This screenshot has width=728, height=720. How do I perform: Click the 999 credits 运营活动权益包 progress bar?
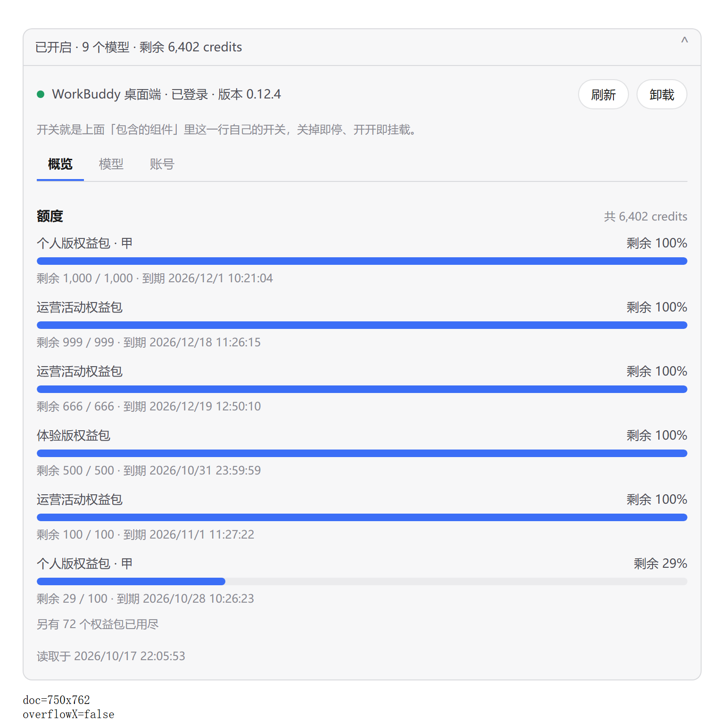[x=362, y=325]
